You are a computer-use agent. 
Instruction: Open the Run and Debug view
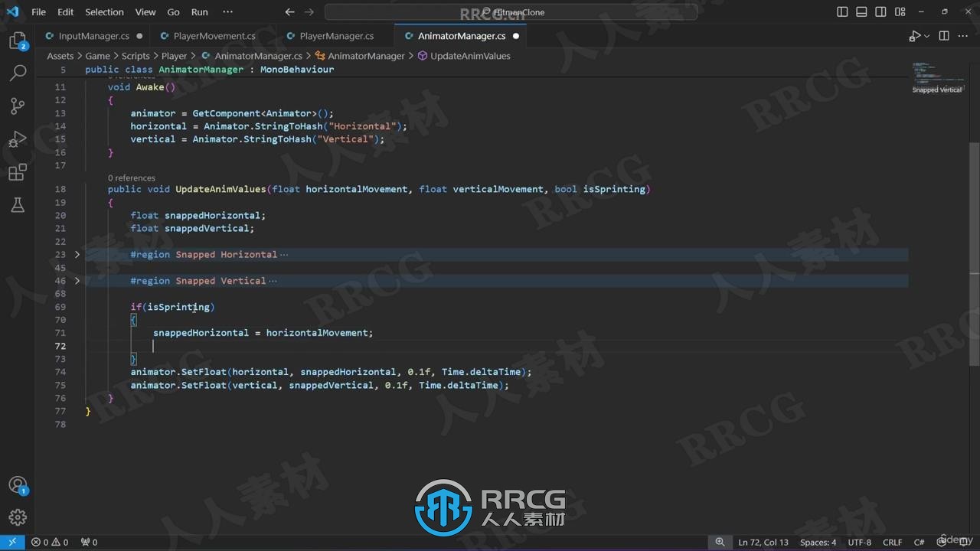(17, 139)
